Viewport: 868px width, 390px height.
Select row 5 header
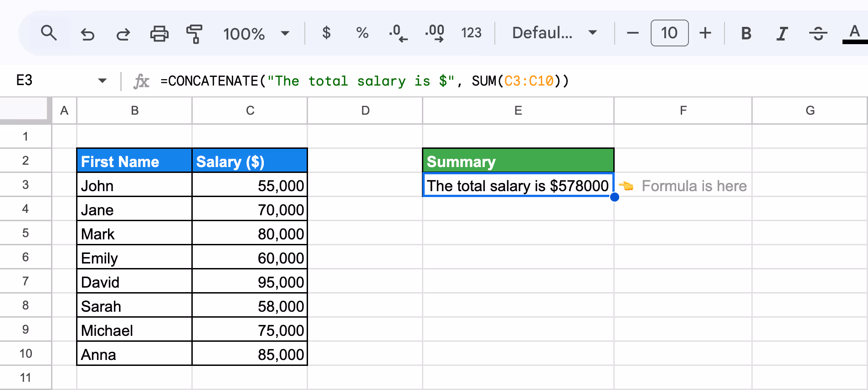(26, 233)
